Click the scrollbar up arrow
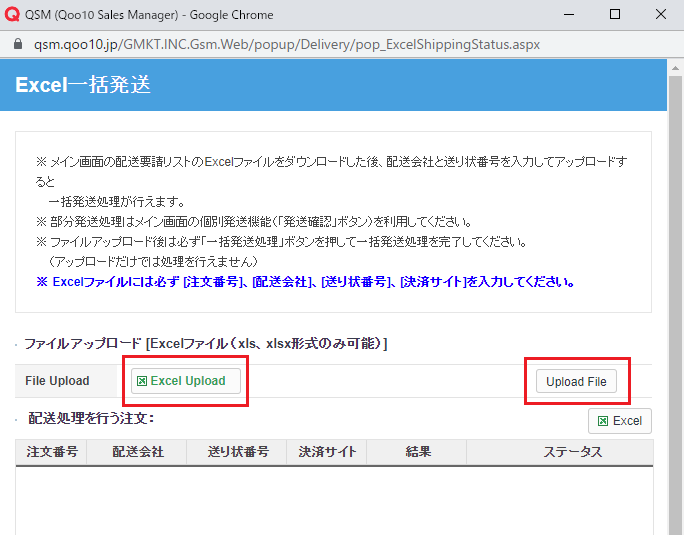The height and width of the screenshot is (535, 684). pyautogui.click(x=675, y=68)
